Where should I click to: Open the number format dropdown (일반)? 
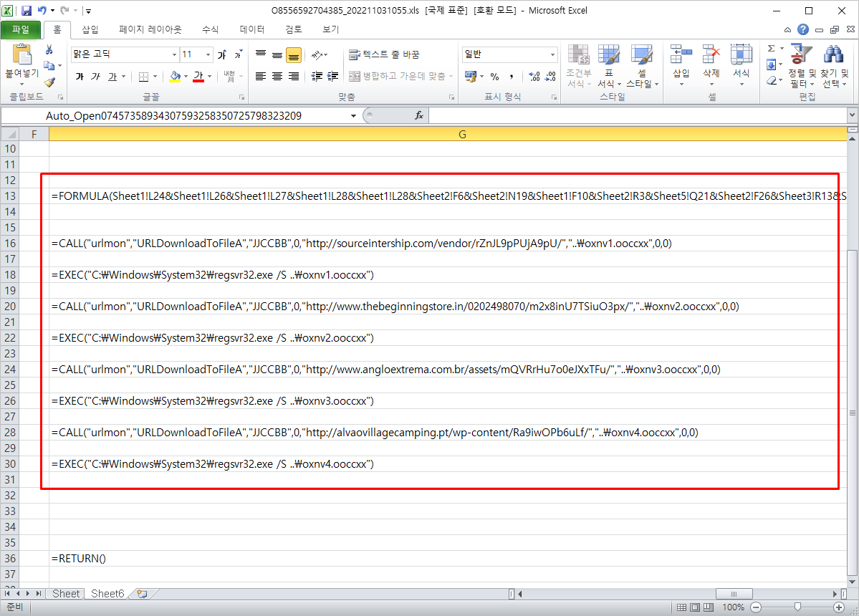point(552,54)
